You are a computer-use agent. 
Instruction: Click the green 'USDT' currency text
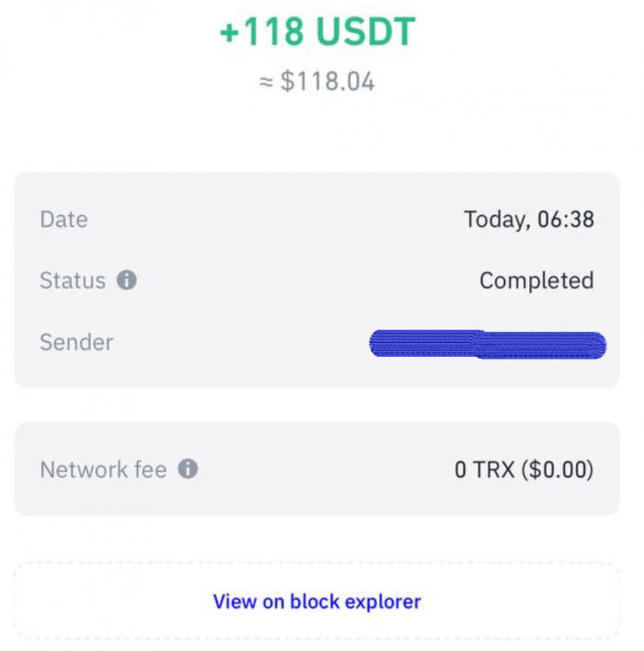tap(366, 33)
